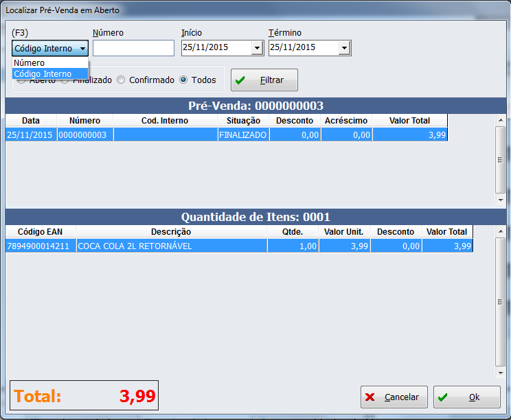Click in the Número text field
The height and width of the screenshot is (420, 511).
coord(133,48)
